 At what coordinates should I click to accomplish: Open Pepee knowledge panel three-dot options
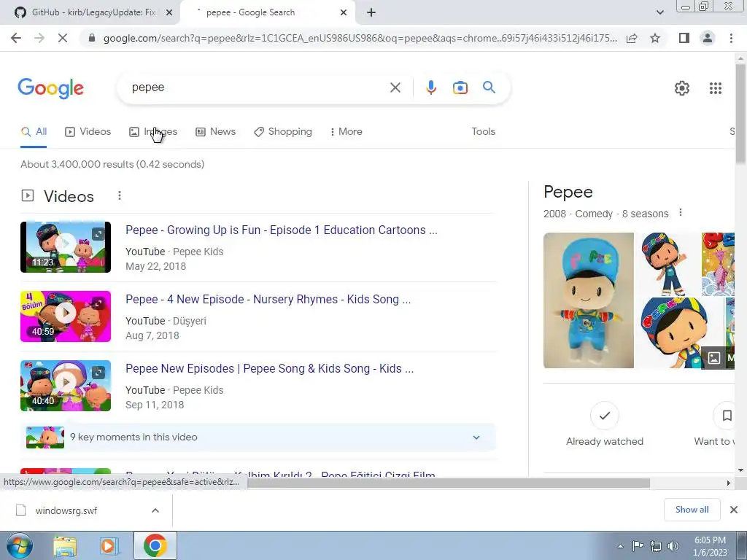681,212
